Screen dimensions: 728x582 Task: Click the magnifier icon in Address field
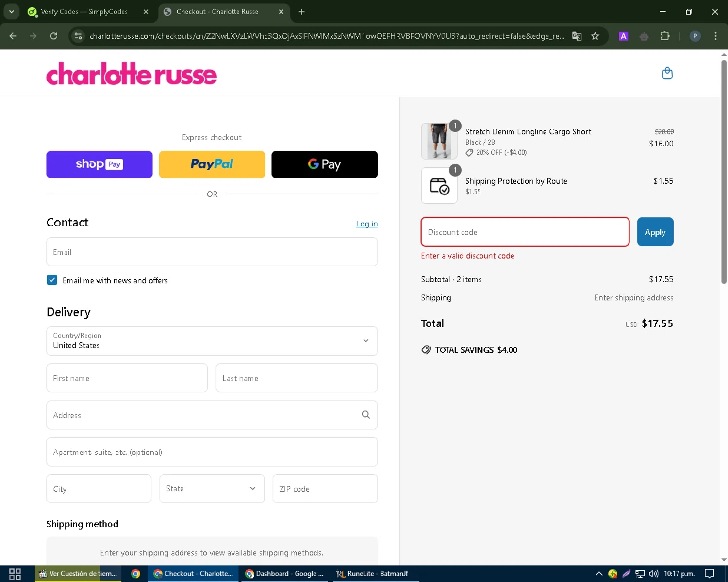[x=365, y=415]
